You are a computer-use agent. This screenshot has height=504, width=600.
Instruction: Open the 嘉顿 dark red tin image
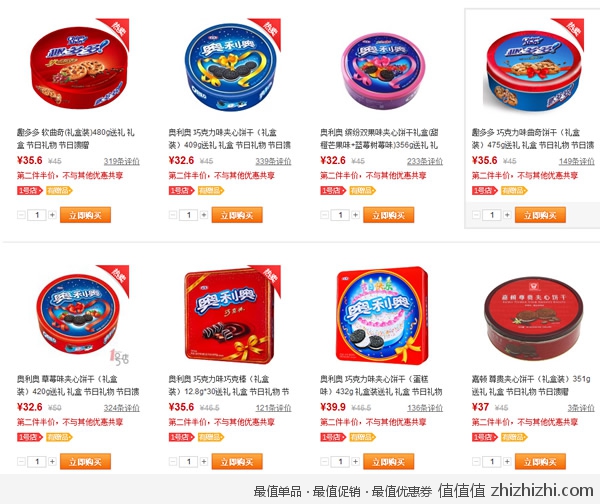tap(533, 317)
